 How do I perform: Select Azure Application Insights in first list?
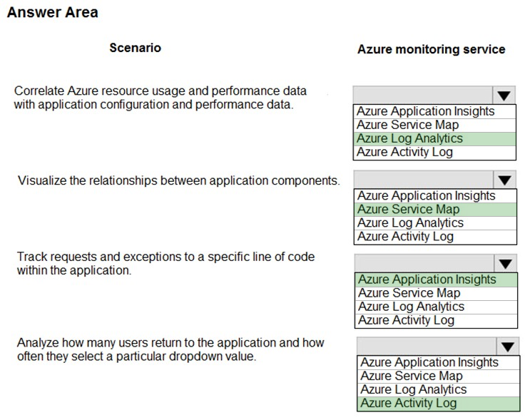[434, 111]
